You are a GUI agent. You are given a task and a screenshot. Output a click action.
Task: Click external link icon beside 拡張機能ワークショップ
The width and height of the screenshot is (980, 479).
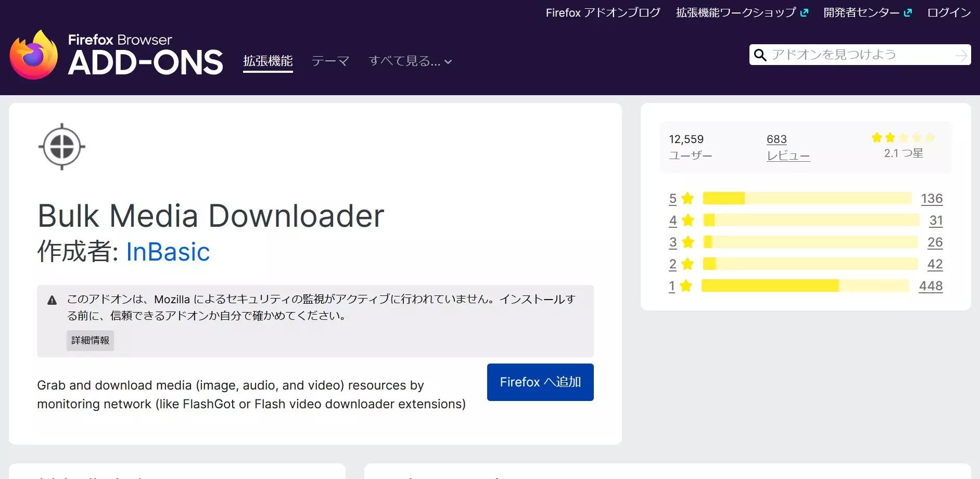point(804,13)
